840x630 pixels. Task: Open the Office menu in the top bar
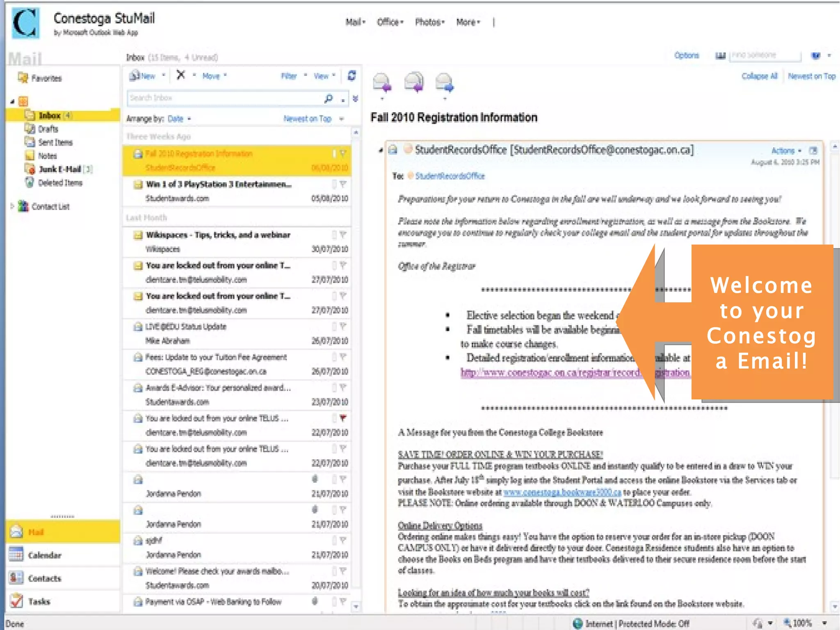[x=390, y=22]
